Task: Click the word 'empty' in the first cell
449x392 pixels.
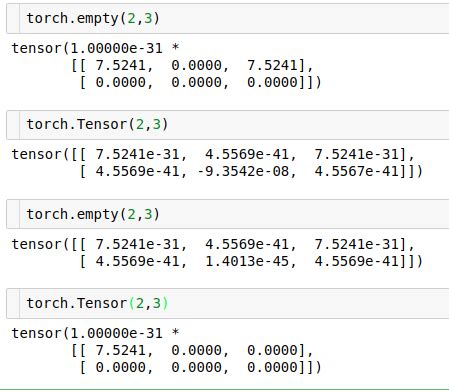Action: (x=98, y=19)
